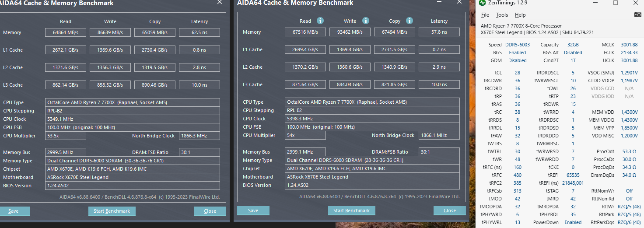
Task: Open File menu in ZenTimings
Action: (x=485, y=15)
